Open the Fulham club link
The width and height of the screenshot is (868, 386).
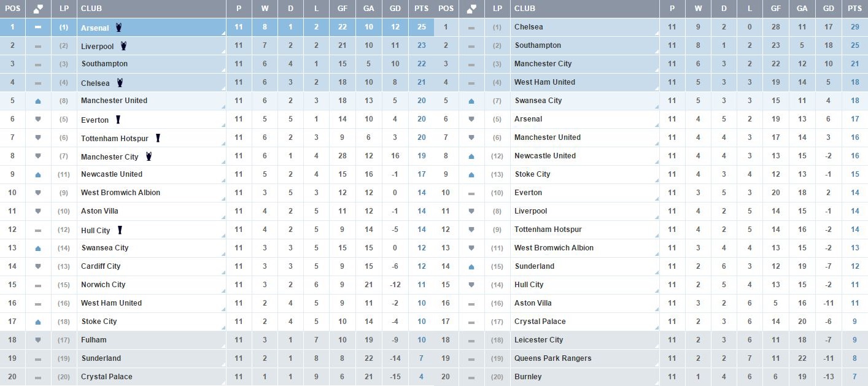pyautogui.click(x=93, y=340)
